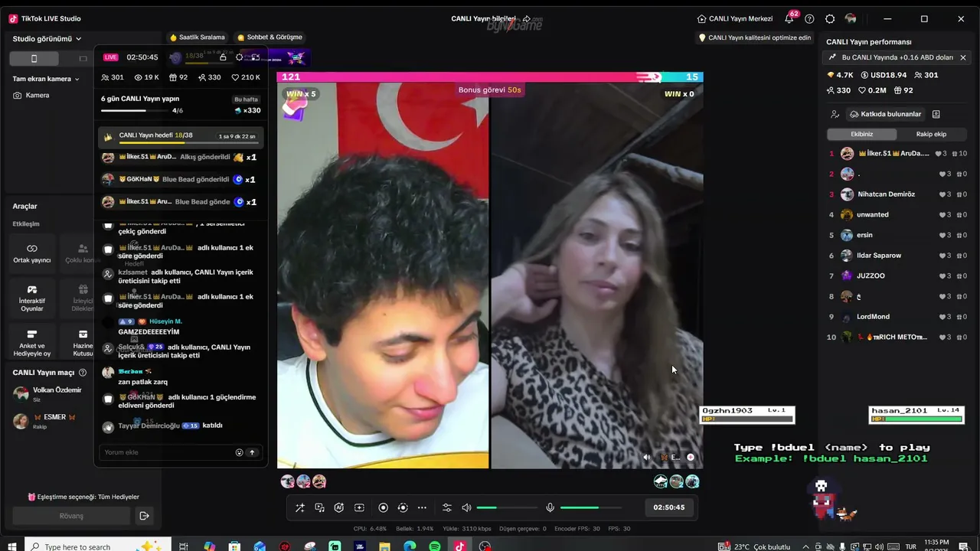
Task: Open the effects magic wand tool
Action: (x=299, y=507)
